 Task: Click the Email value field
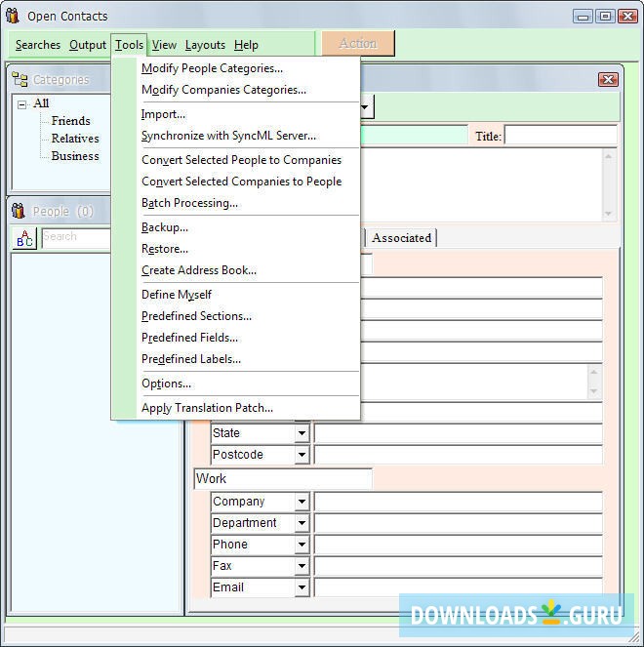[458, 587]
